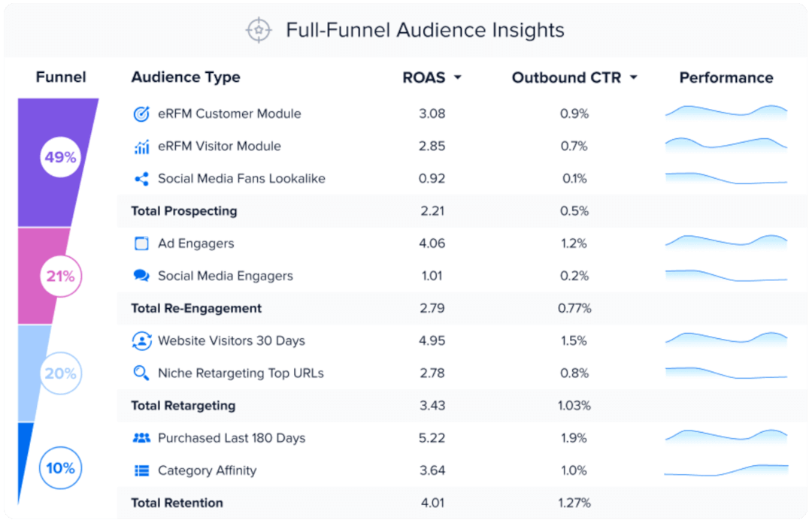Click the chat bubbles icon for Social Media Engagers
The width and height of the screenshot is (812, 523).
coord(141,276)
